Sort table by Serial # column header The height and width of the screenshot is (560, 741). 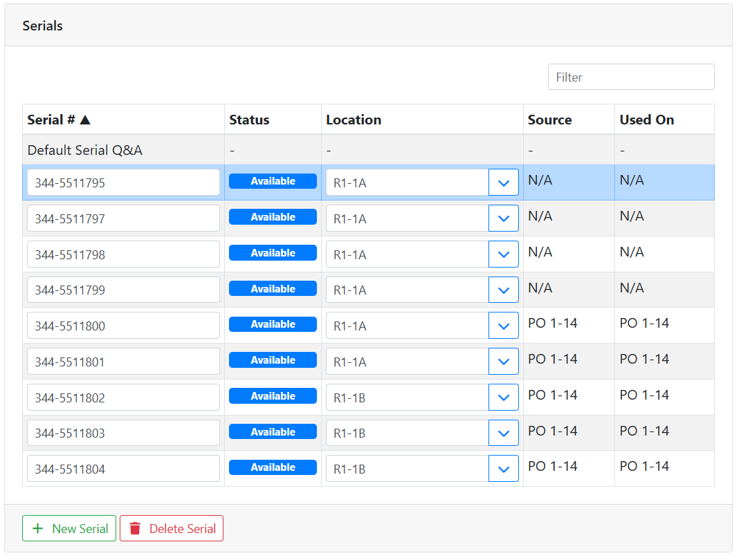51,120
